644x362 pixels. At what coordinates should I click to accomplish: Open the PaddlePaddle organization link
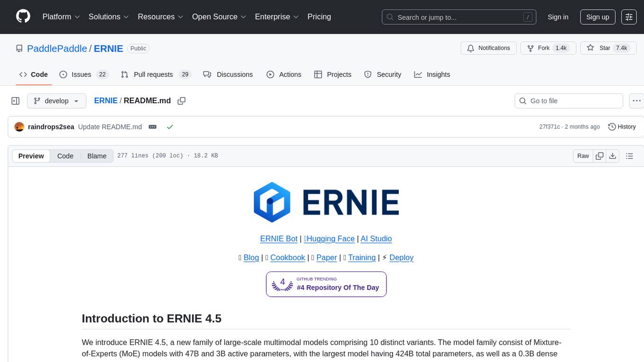57,48
